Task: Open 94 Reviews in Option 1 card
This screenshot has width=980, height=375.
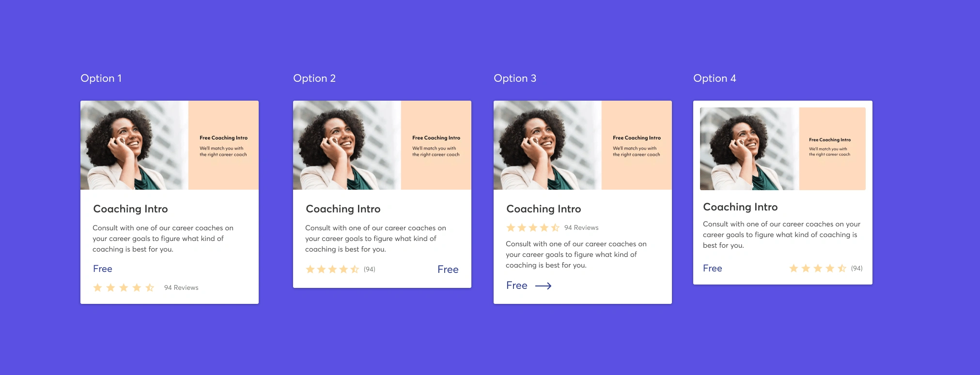Action: pos(181,287)
